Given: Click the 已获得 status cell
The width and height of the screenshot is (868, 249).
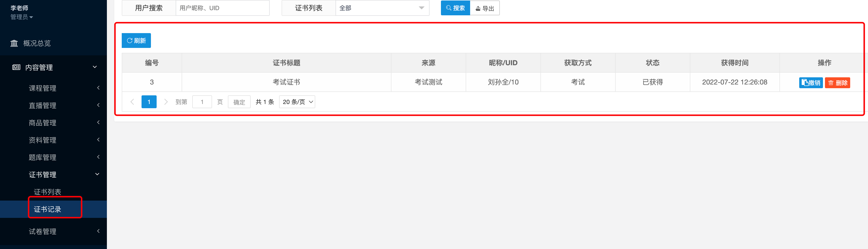Looking at the screenshot, I should click(652, 82).
